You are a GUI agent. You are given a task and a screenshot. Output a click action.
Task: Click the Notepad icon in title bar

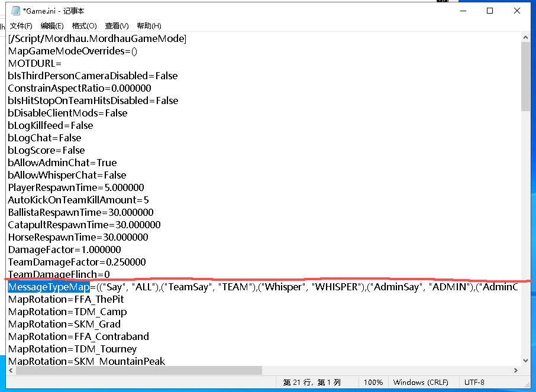pos(15,11)
